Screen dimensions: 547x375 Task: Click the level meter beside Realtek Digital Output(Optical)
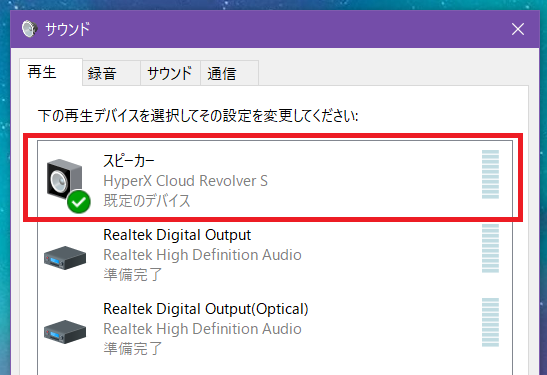tap(490, 322)
